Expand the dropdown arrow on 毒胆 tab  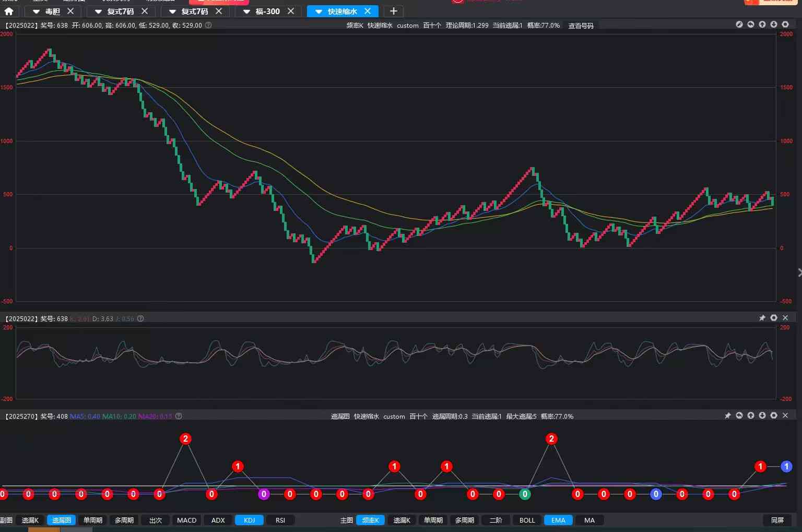coord(36,11)
